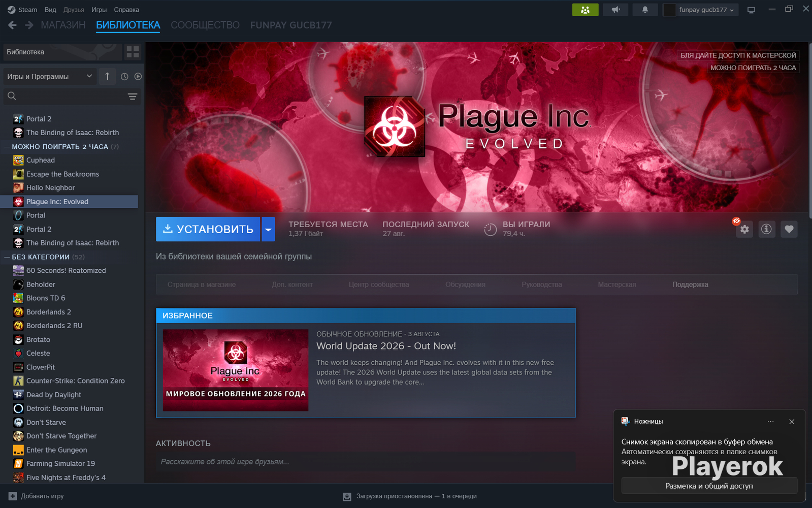Open World Update 2026 news thumbnail

click(236, 370)
